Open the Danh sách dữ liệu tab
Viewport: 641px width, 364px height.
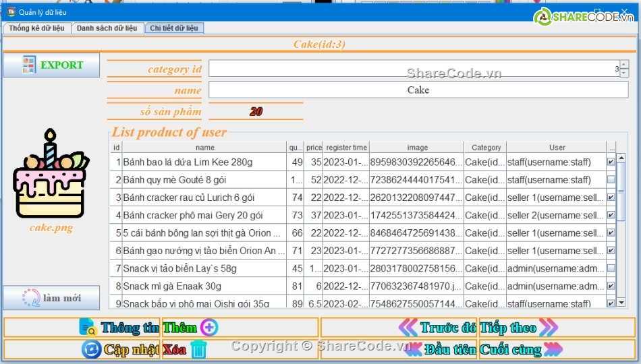click(x=107, y=28)
